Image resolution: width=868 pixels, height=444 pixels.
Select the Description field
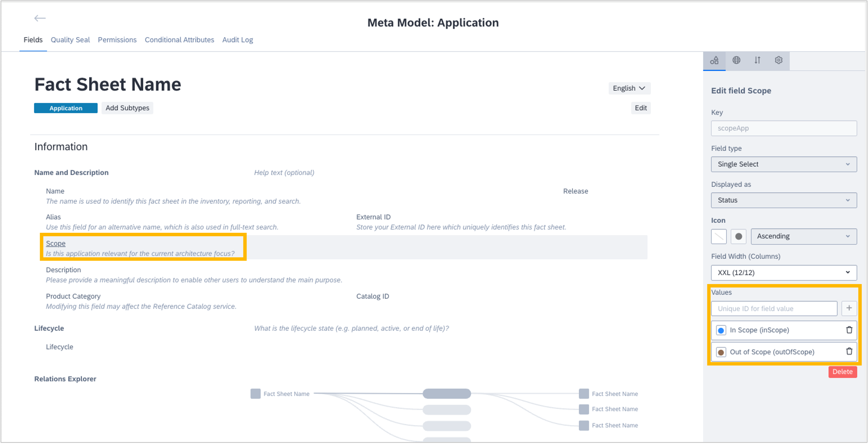(x=63, y=270)
